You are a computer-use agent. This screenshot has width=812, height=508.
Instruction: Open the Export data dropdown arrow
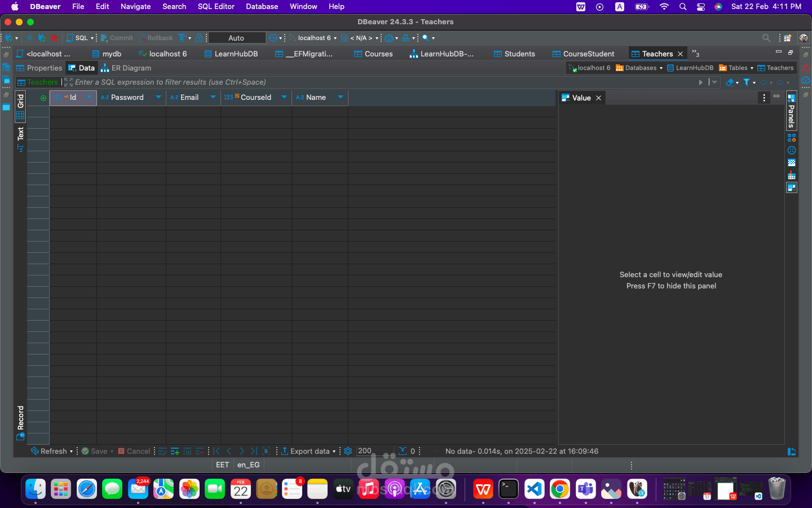(334, 452)
